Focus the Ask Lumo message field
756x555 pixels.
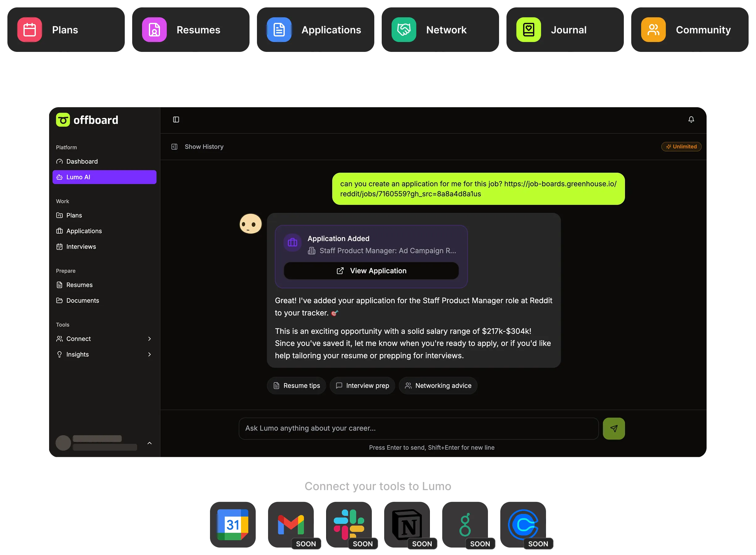418,428
